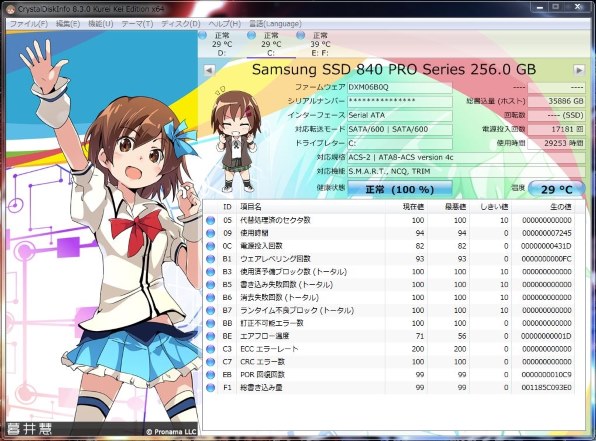Click the status icon for attribute B1
Viewport: 596px width, 441px height.
click(x=210, y=259)
